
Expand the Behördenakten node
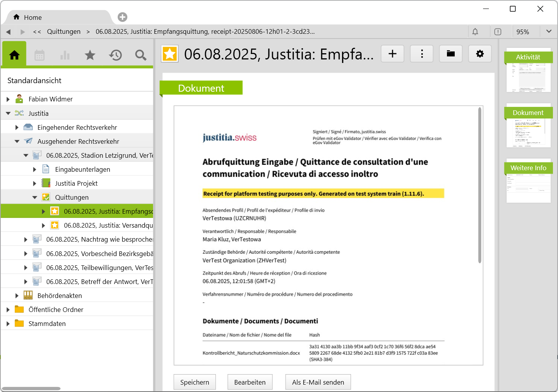coord(17,296)
